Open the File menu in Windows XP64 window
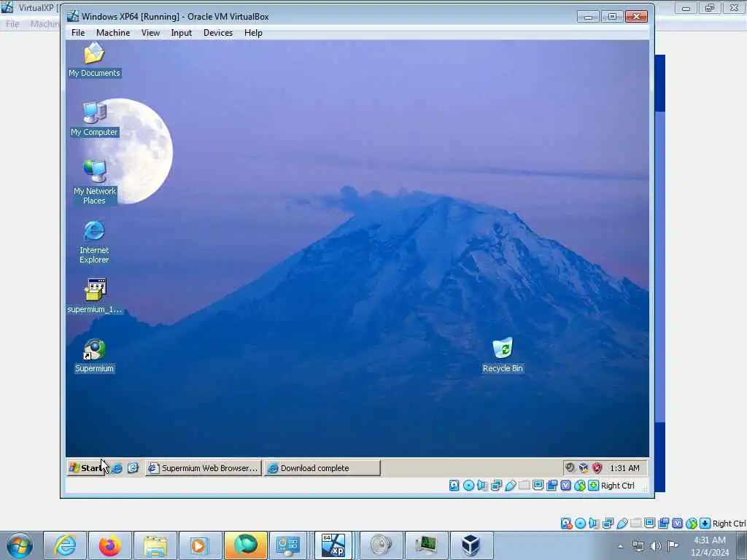Viewport: 747px width, 560px height. click(x=78, y=33)
